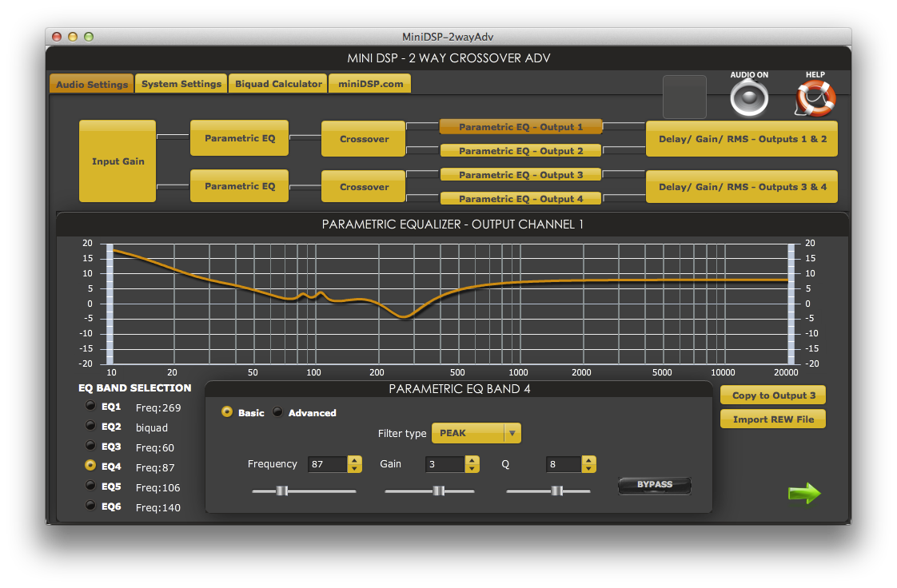Viewport: 897px width, 588px height.
Task: Open Help via the lifebuoy icon
Action: [815, 97]
